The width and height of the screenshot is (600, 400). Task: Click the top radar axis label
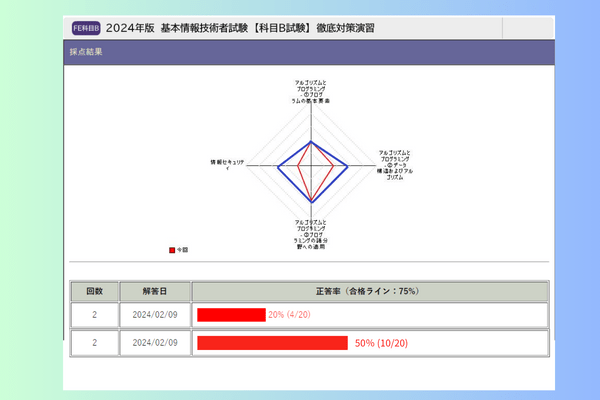(311, 90)
